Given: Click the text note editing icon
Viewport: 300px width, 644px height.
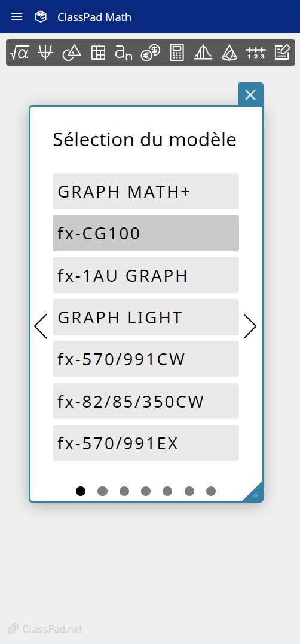Looking at the screenshot, I should 282,53.
